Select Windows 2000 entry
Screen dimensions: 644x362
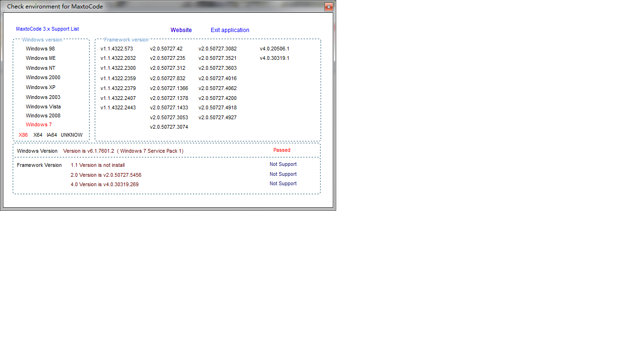coord(43,77)
